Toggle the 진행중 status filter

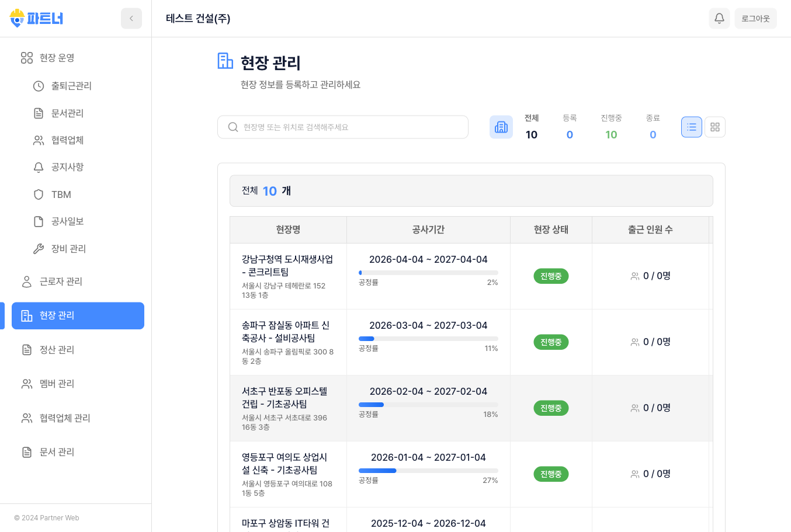point(611,127)
